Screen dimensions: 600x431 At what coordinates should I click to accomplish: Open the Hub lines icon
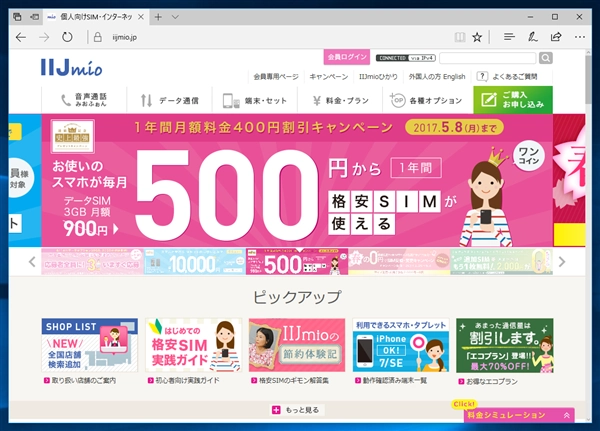click(509, 37)
